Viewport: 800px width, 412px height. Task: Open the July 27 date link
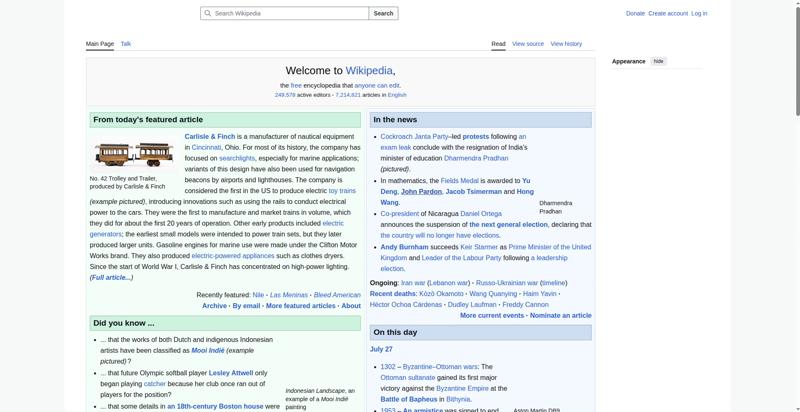[381, 349]
